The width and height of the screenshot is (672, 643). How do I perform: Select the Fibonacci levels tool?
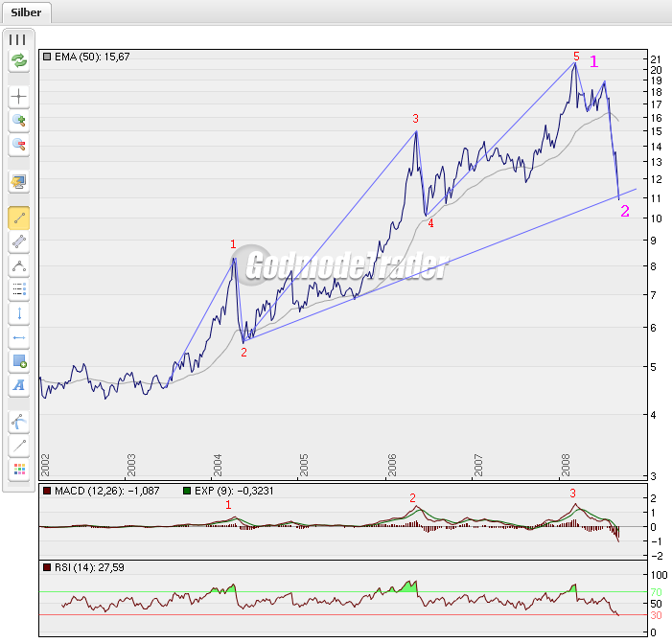(18, 289)
